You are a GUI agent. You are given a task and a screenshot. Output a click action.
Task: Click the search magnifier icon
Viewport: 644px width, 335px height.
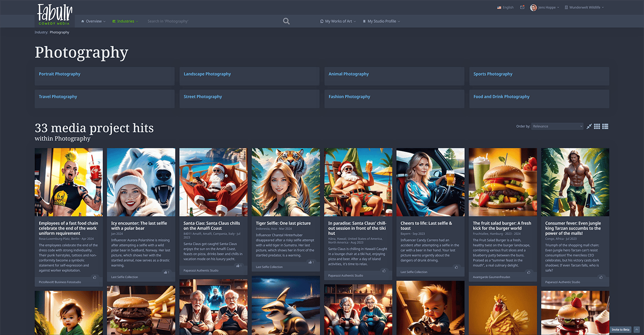(286, 21)
